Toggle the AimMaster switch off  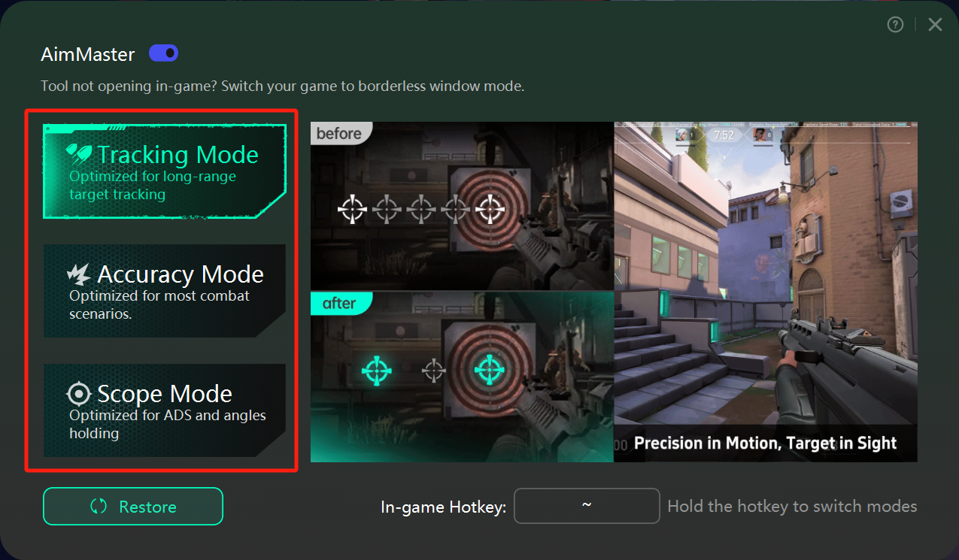click(163, 53)
